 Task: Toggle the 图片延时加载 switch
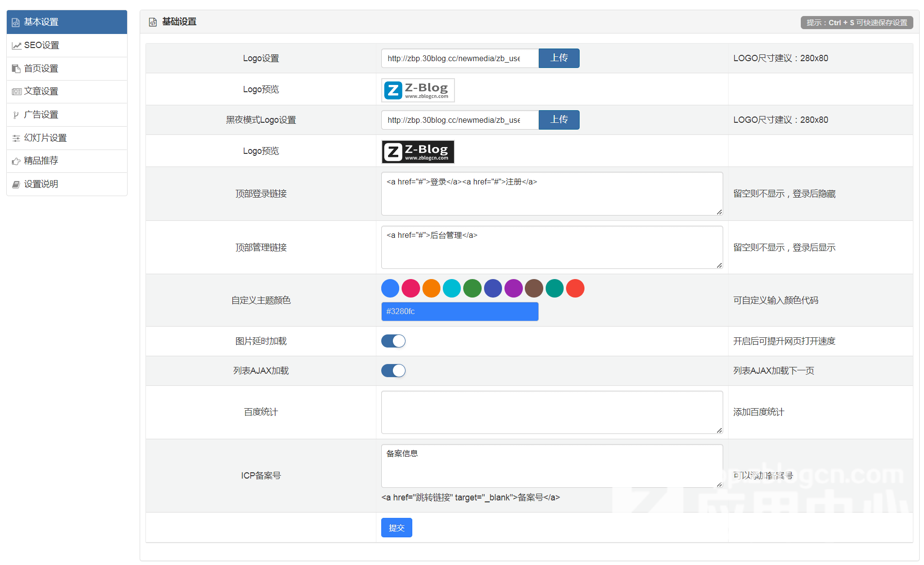(393, 341)
